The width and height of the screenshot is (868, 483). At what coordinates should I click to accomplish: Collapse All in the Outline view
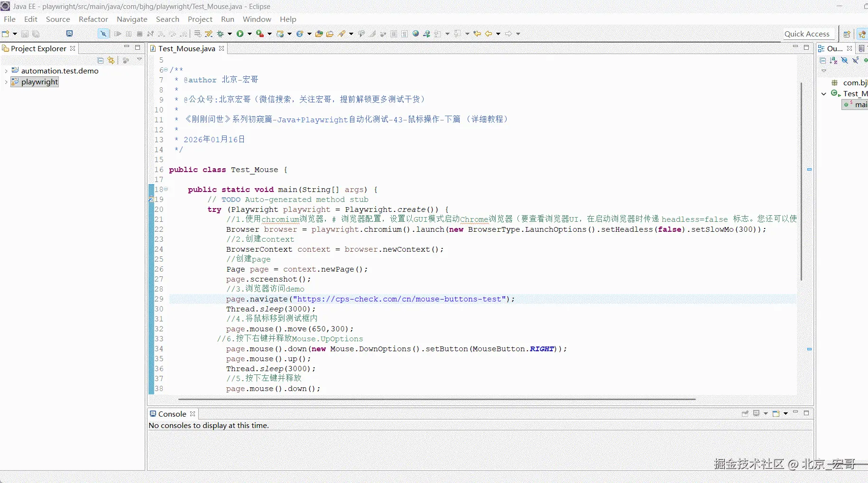[823, 60]
